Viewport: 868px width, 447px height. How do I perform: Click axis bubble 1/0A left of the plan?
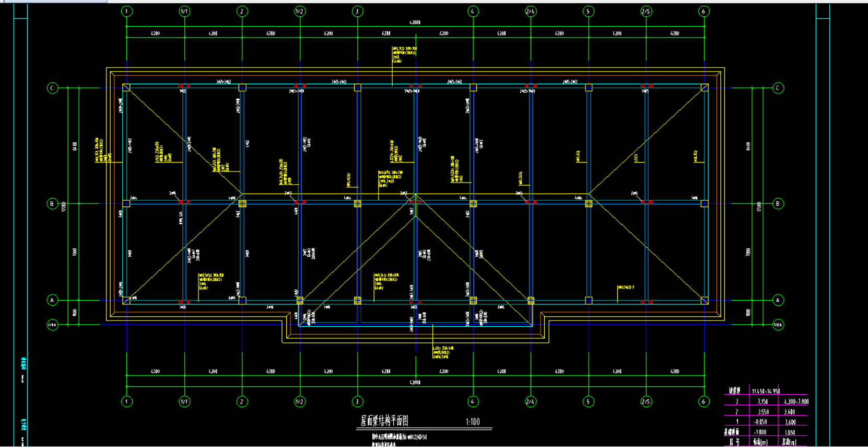(52, 325)
